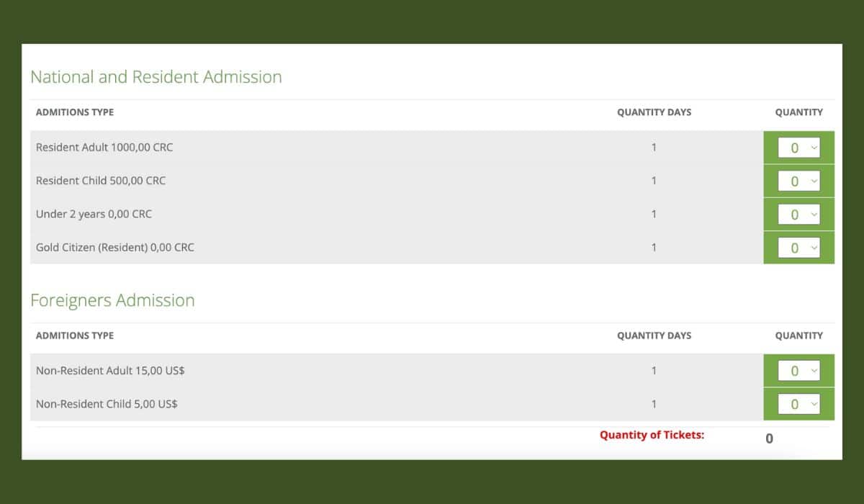Image resolution: width=864 pixels, height=504 pixels.
Task: Click the Under 2 years 0,00 CRC label
Action: [x=94, y=214]
